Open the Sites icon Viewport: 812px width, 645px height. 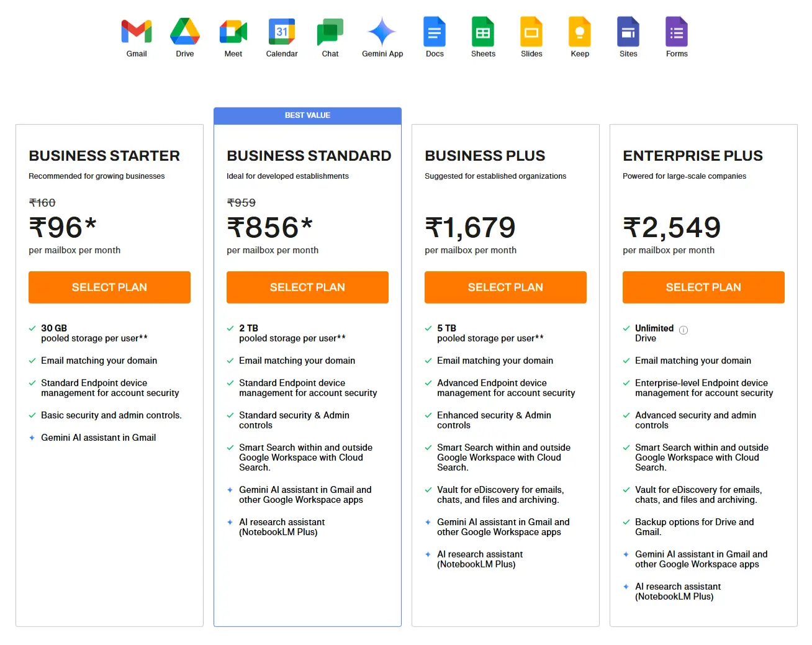tap(628, 30)
